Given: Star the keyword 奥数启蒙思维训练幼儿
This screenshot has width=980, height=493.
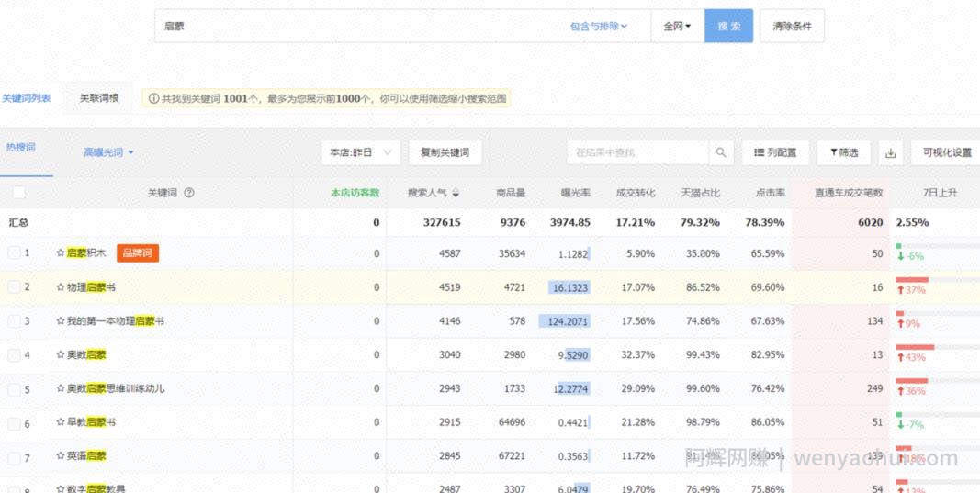Looking at the screenshot, I should 61,388.
